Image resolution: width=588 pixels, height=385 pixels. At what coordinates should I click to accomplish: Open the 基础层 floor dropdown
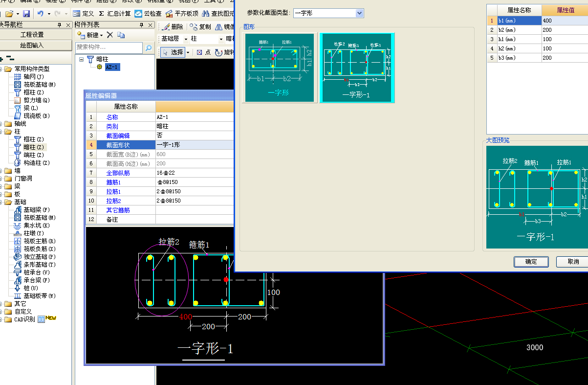coord(174,39)
